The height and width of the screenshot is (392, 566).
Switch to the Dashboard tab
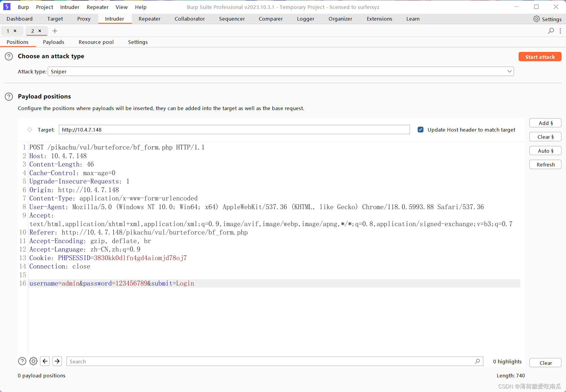click(x=19, y=19)
